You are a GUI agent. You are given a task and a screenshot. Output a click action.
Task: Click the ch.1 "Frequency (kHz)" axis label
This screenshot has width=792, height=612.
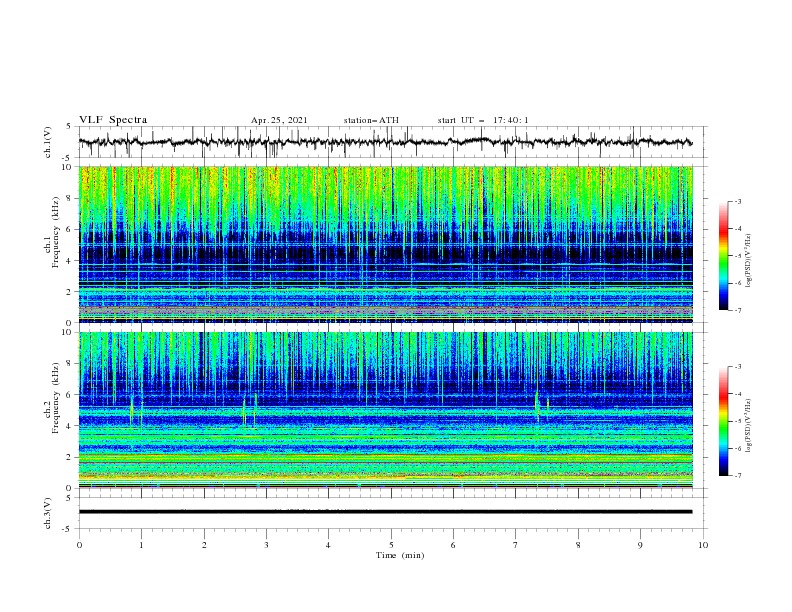click(x=56, y=233)
